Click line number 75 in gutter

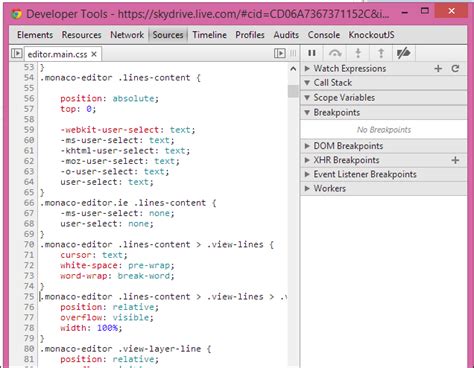pyautogui.click(x=29, y=297)
